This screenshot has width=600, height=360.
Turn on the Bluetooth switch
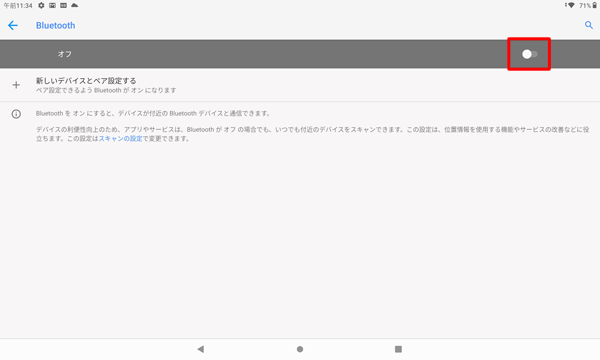pos(530,54)
